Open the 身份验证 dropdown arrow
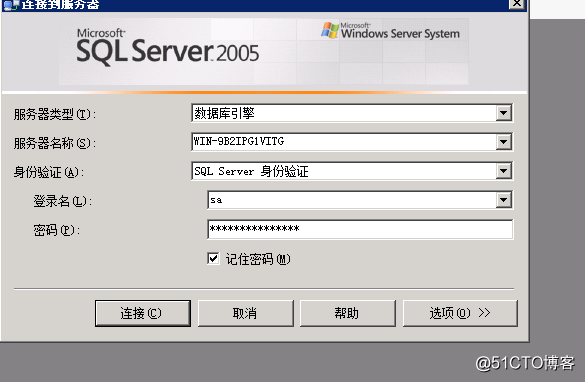 pyautogui.click(x=503, y=171)
